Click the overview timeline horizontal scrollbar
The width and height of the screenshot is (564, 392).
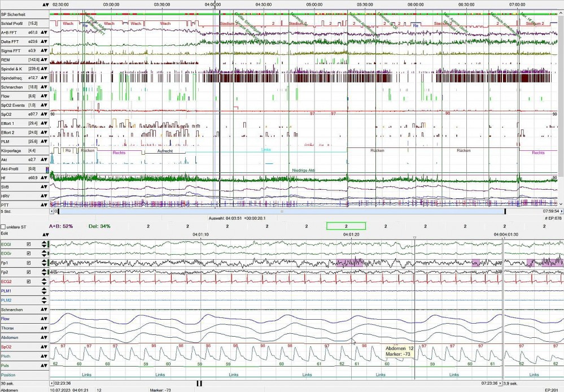coord(282,211)
